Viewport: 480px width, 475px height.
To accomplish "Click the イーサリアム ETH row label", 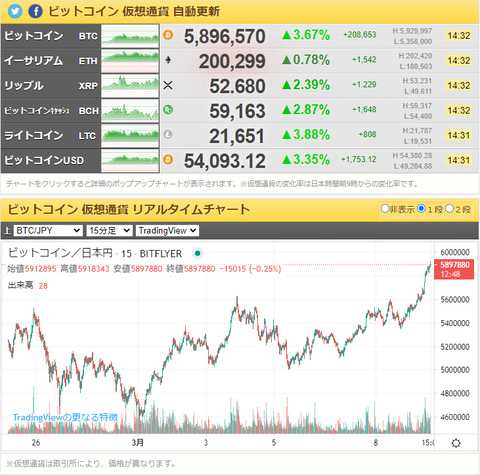I will (x=51, y=61).
